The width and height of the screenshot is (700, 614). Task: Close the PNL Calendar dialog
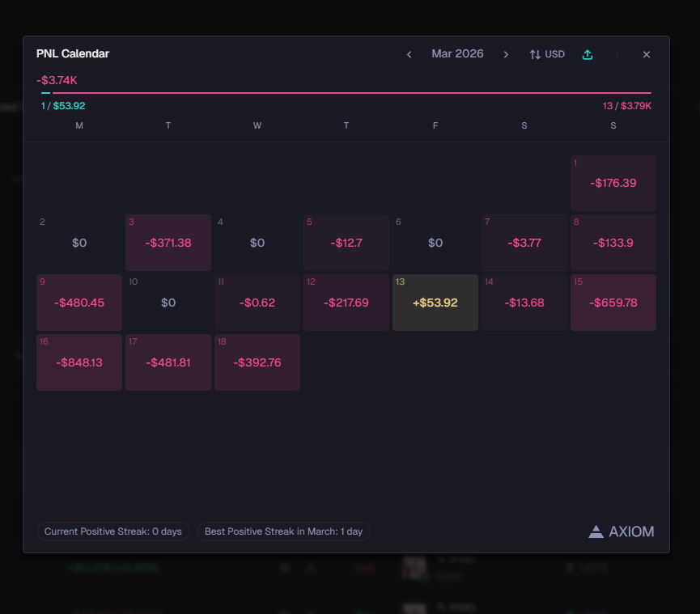tap(646, 54)
